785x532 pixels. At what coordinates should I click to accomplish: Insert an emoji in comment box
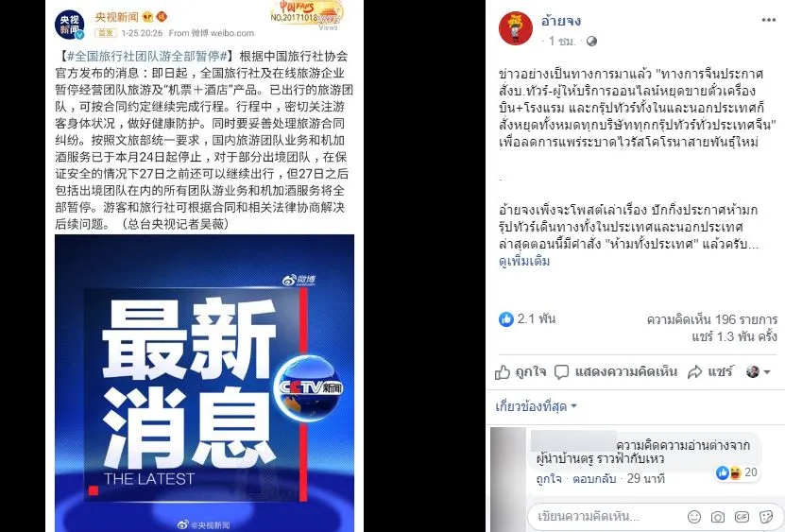tap(694, 517)
